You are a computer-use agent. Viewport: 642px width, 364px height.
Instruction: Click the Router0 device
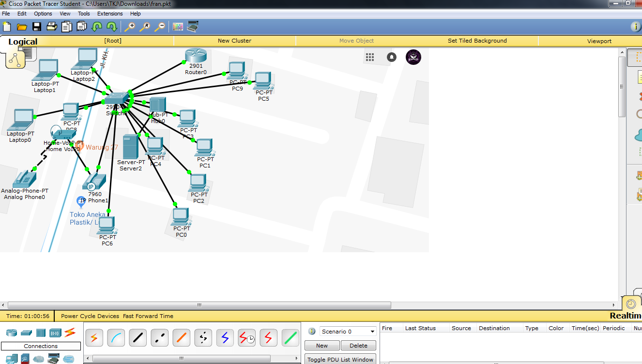coord(196,56)
